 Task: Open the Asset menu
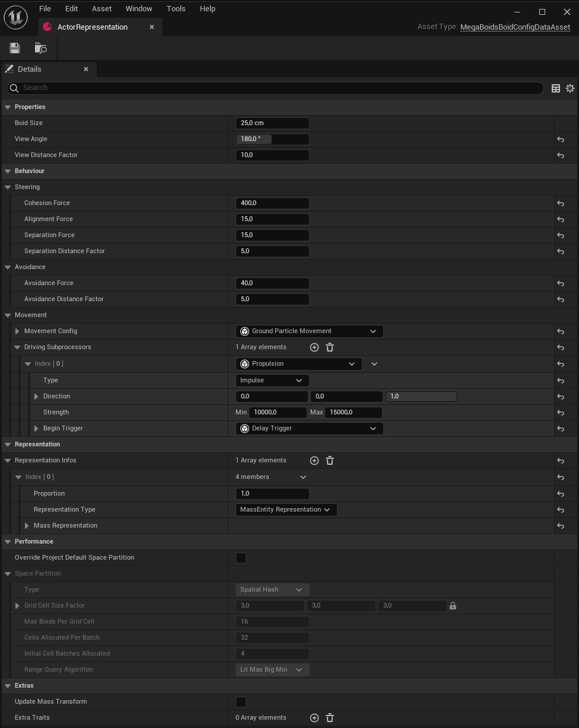(101, 8)
